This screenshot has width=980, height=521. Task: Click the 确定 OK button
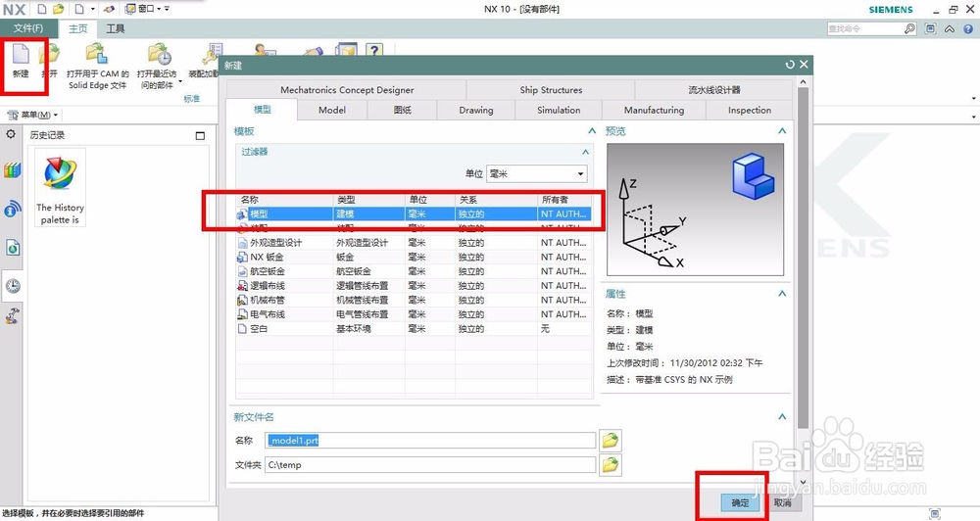coord(739,503)
